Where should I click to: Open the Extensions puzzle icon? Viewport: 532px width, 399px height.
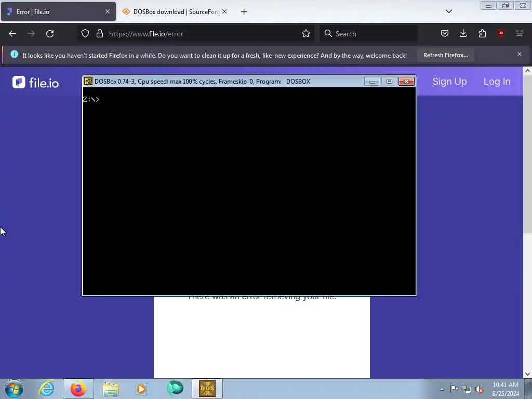click(x=482, y=33)
